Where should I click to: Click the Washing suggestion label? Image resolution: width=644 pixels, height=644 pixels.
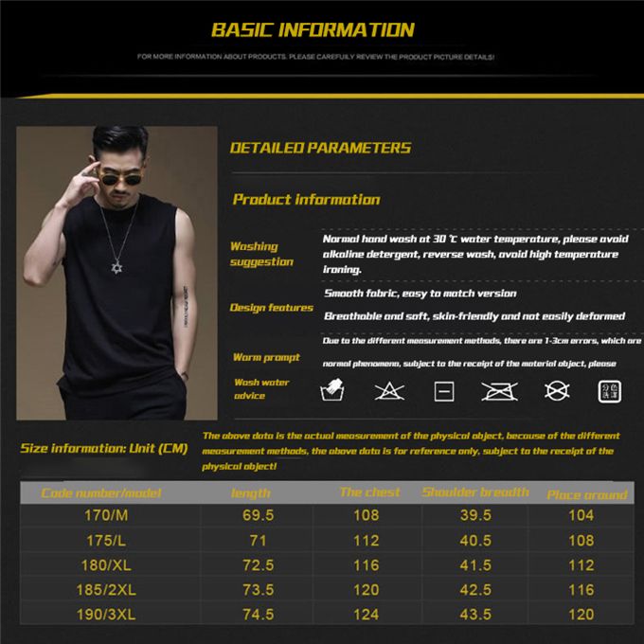261,254
